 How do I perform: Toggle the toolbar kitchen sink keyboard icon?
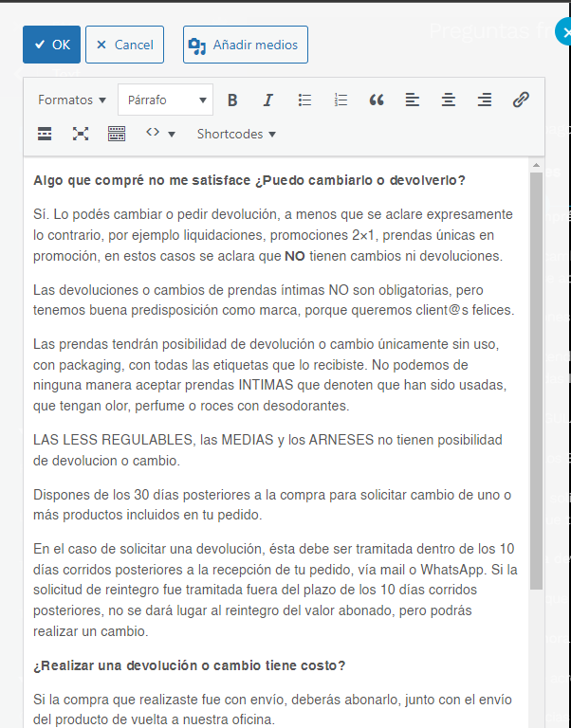(x=117, y=134)
